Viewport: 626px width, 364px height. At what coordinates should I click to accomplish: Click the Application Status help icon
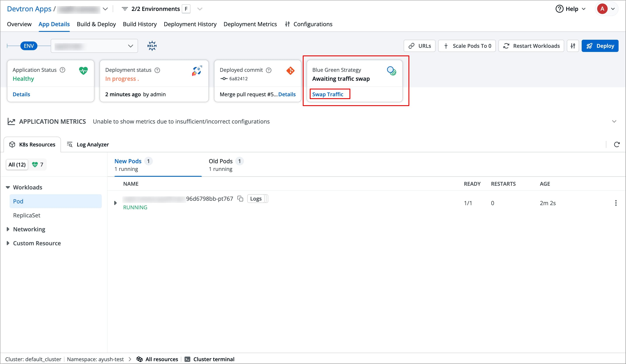(x=63, y=70)
